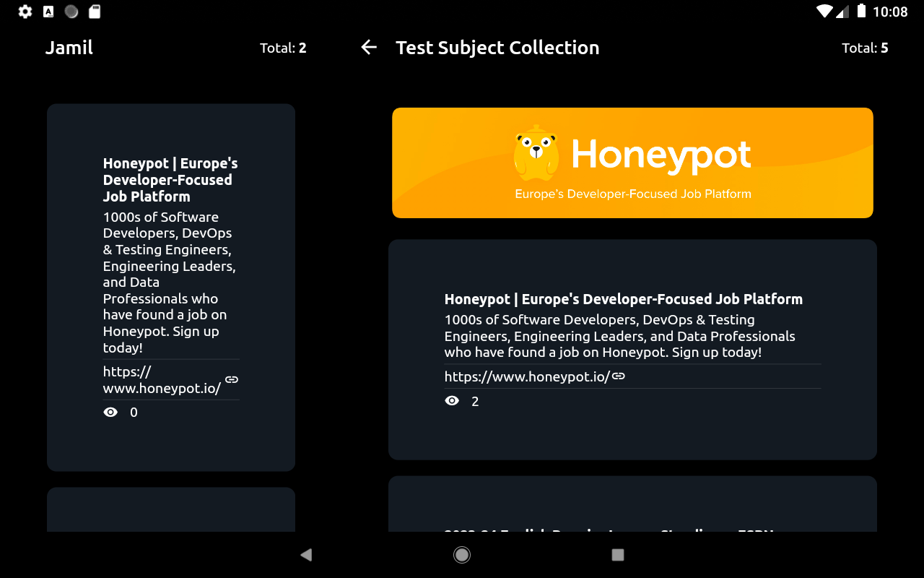The height and width of the screenshot is (578, 924).
Task: Tap the Wi-Fi signal status icon
Action: pos(824,11)
